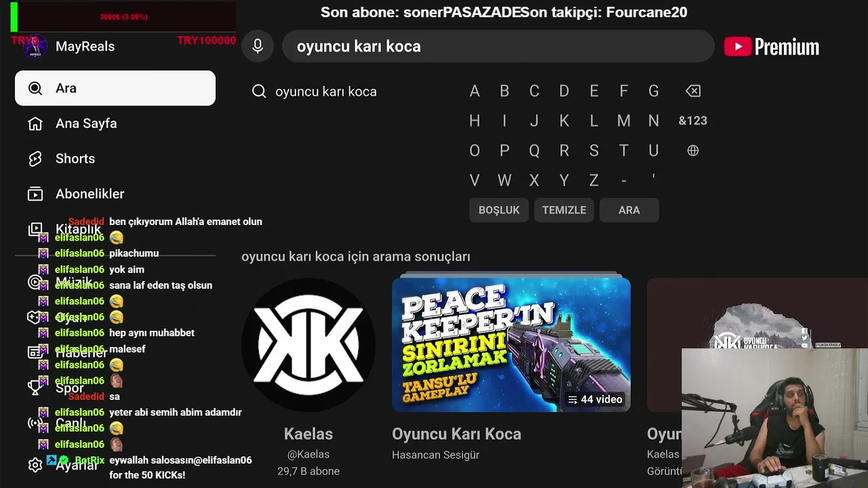Image resolution: width=868 pixels, height=488 pixels.
Task: Click the letter G key
Action: [x=654, y=91]
